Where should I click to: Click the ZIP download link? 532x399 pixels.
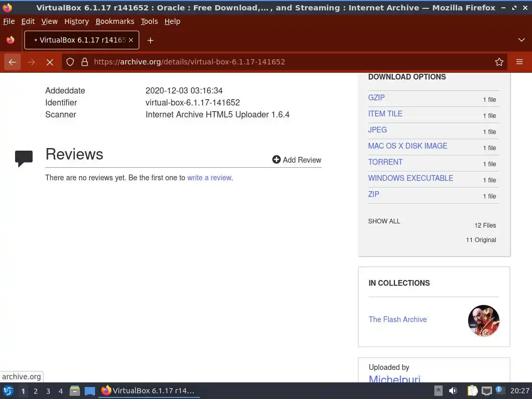click(x=374, y=194)
